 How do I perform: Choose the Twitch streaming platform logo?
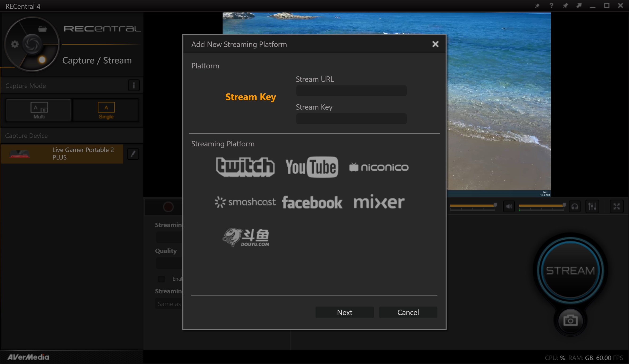tap(245, 167)
